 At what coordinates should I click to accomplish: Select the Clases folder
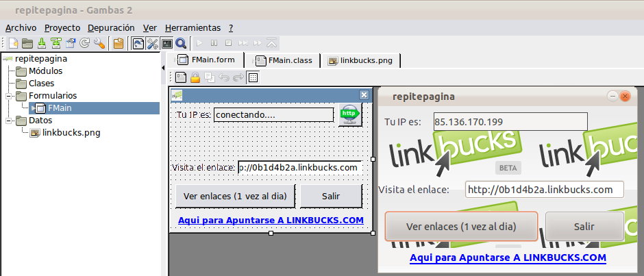41,84
